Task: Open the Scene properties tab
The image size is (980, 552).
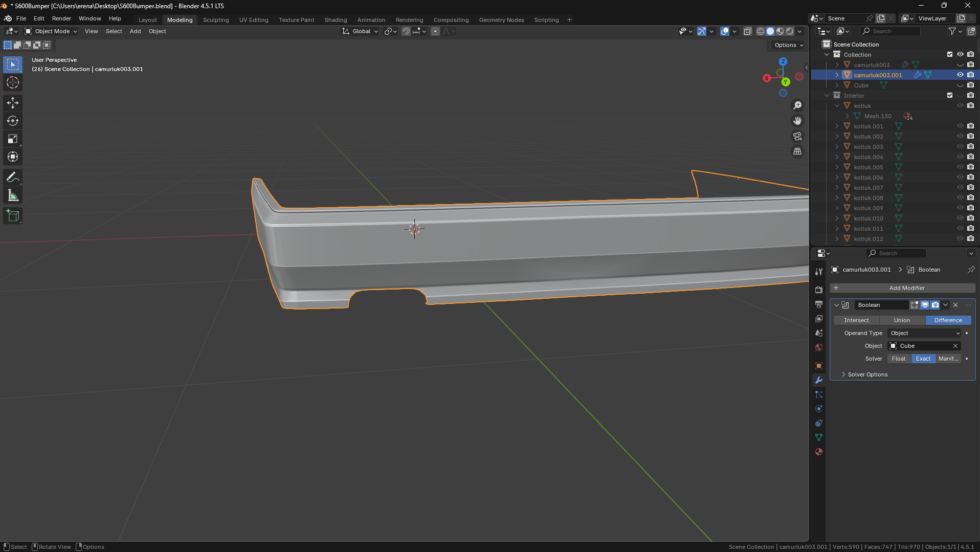Action: pos(819,333)
